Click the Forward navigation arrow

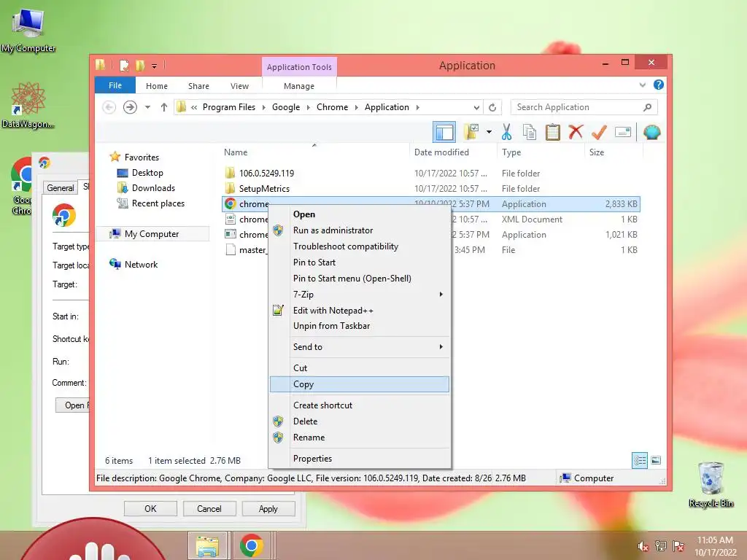[130, 107]
